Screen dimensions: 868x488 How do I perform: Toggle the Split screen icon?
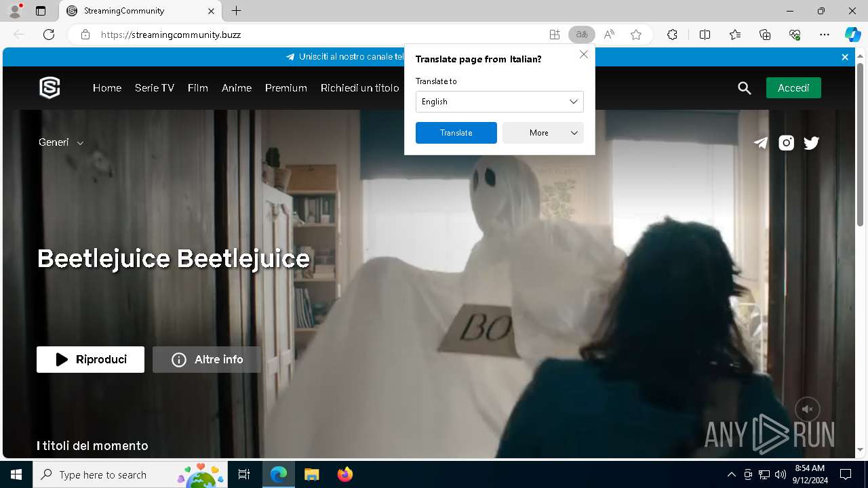705,35
